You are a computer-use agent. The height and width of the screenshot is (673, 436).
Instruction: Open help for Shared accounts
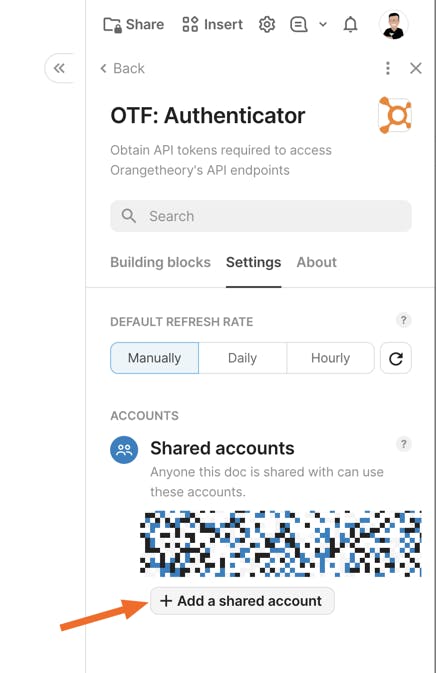[403, 444]
